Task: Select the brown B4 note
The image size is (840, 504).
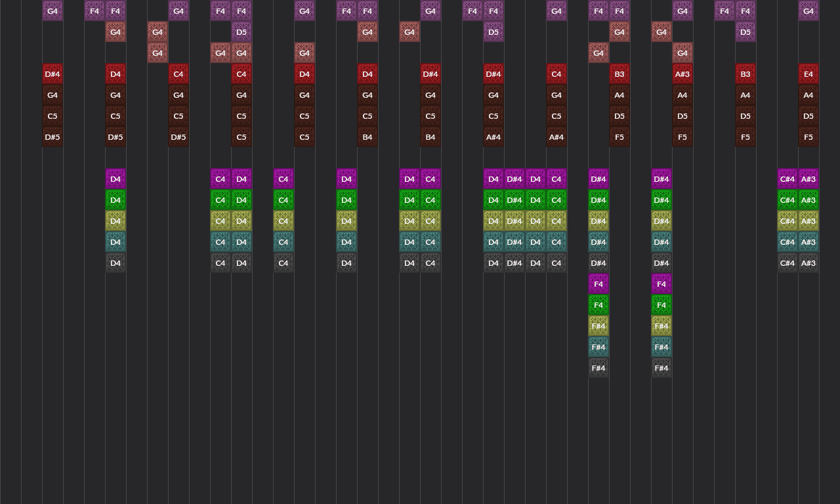Action: [x=367, y=137]
